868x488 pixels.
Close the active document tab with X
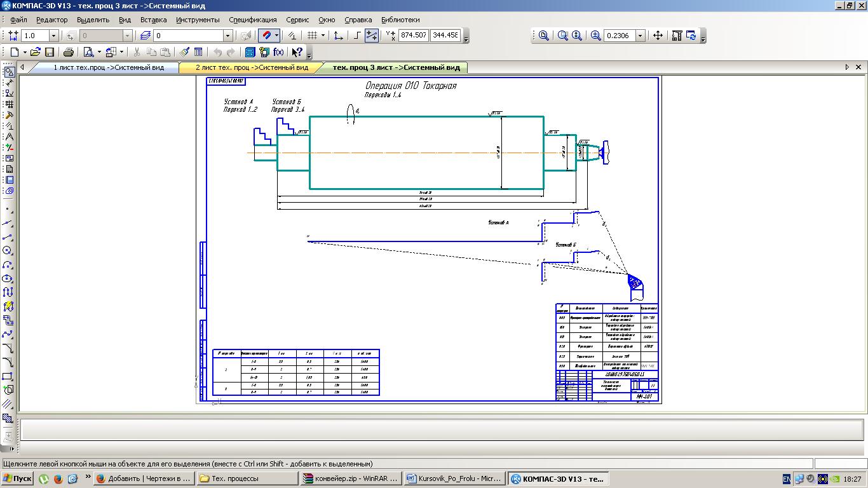point(858,67)
